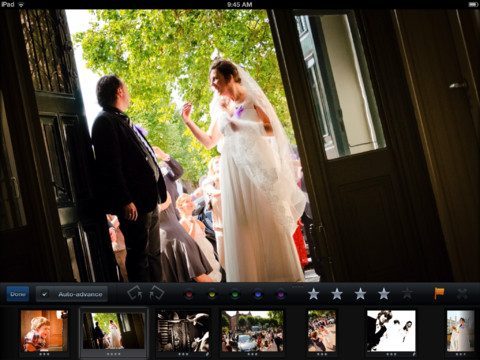
Task: Set rating to one star
Action: point(313,294)
